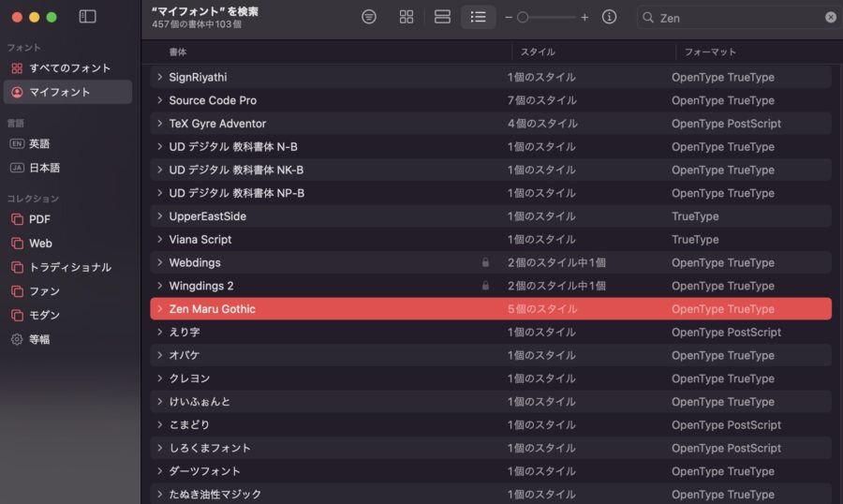Open the filter options icon in toolbar
The height and width of the screenshot is (504, 843).
tap(369, 17)
